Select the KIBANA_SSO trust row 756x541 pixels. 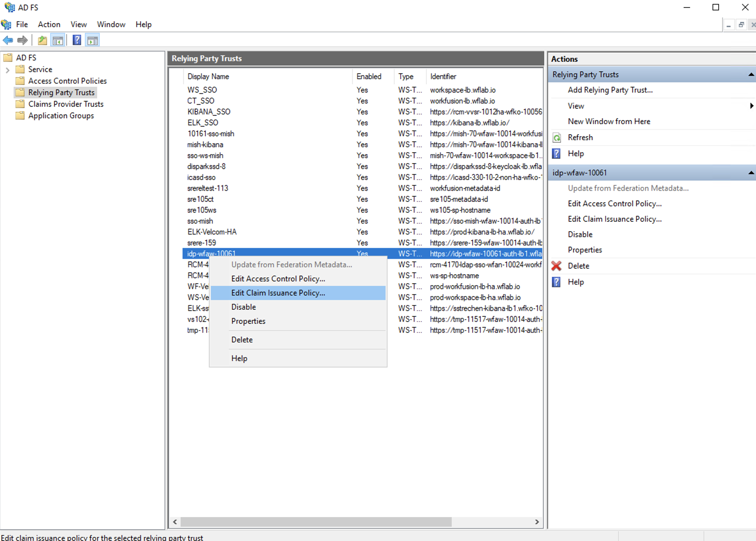click(362, 112)
